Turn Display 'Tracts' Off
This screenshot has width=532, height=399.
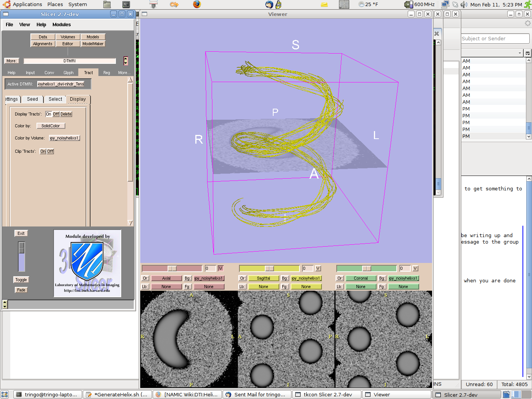coord(56,114)
